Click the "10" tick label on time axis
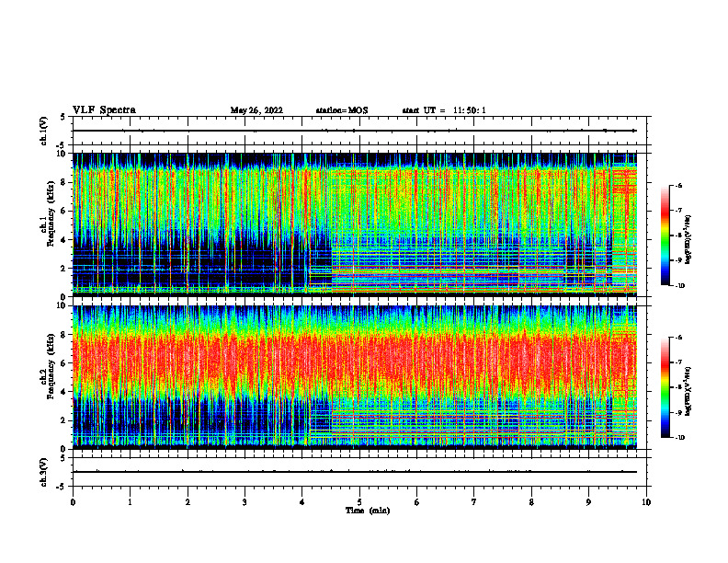Viewport: 728px width, 563px height. [x=646, y=502]
